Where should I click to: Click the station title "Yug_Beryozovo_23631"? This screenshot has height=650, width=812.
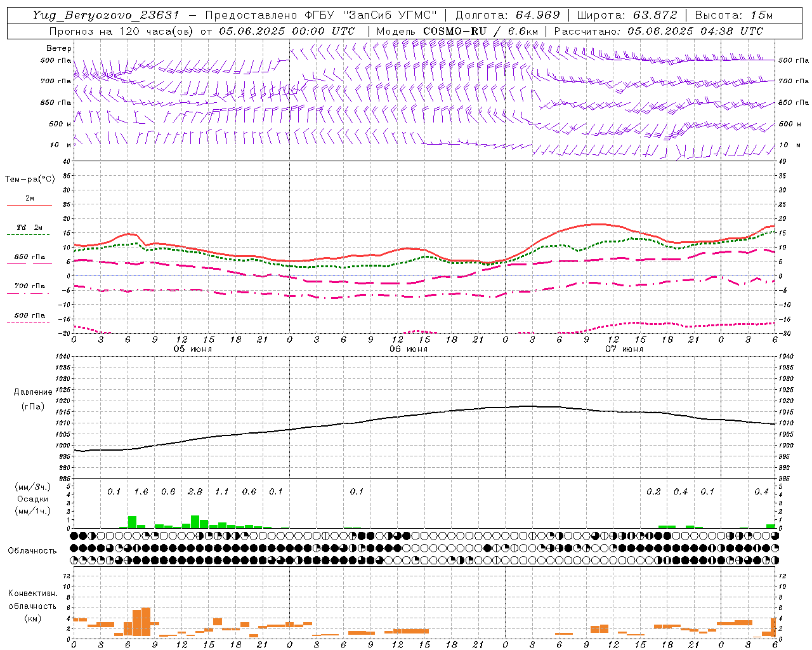point(106,15)
